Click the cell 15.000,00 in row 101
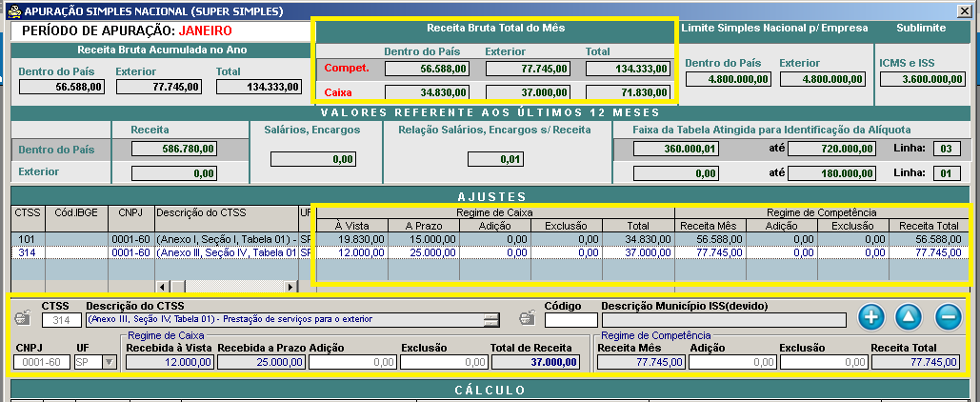The width and height of the screenshot is (980, 402). 424,239
